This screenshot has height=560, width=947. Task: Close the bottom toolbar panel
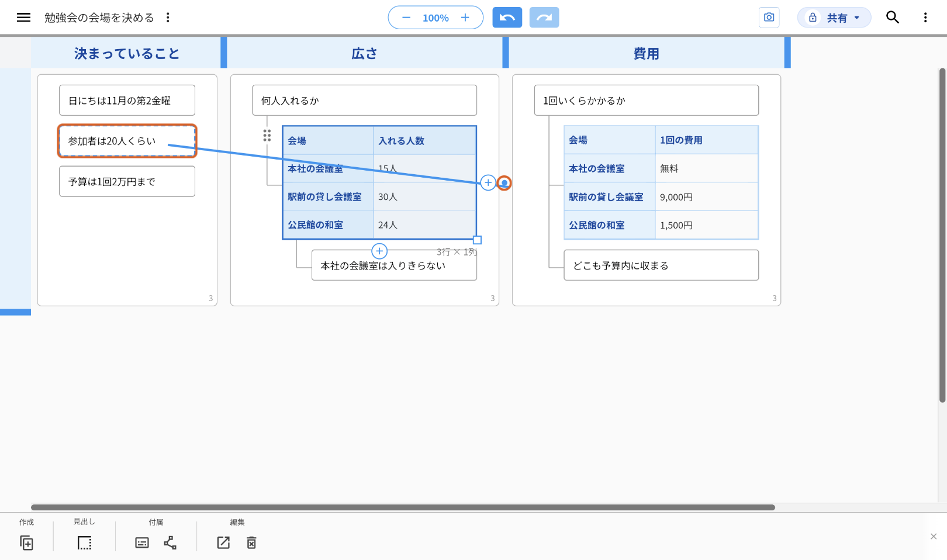pyautogui.click(x=934, y=536)
